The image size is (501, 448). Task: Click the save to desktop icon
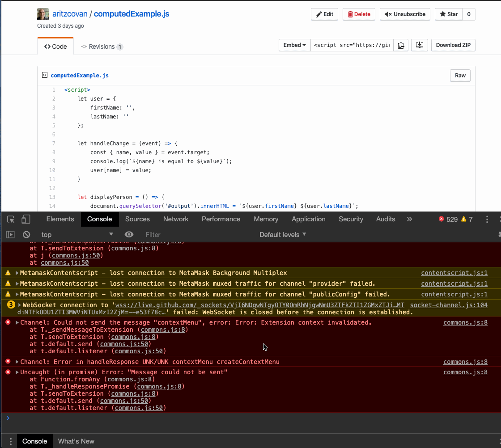(419, 45)
